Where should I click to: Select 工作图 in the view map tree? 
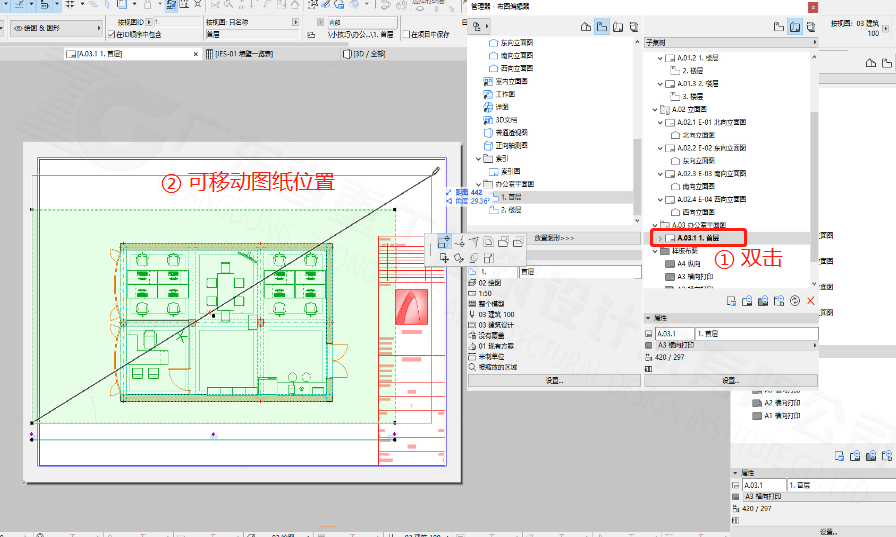coord(504,94)
